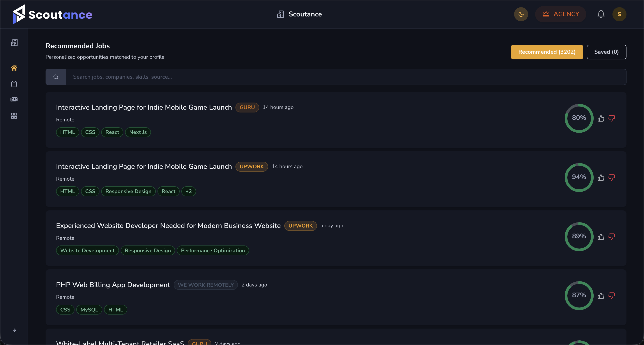Image resolution: width=644 pixels, height=345 pixels.
Task: Expand the +2 more skills tag
Action: (x=189, y=191)
